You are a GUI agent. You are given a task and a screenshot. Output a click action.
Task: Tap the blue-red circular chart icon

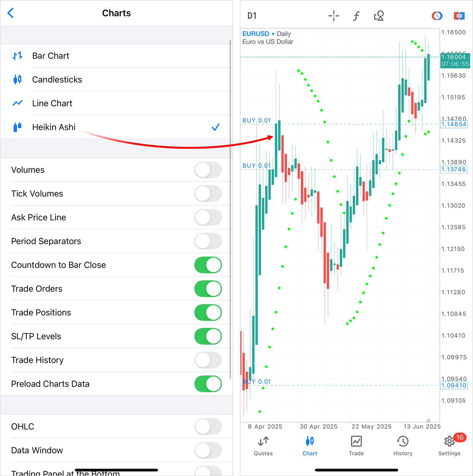pos(437,16)
